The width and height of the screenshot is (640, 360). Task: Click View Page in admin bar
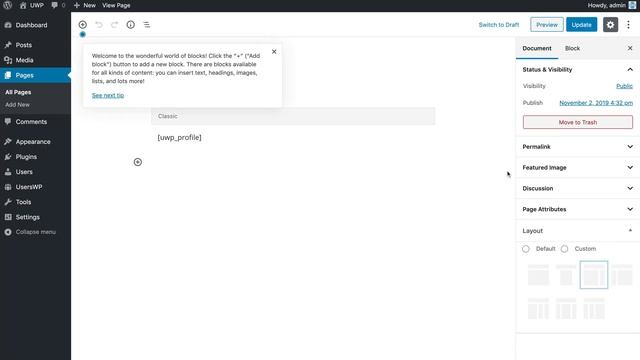(x=116, y=5)
